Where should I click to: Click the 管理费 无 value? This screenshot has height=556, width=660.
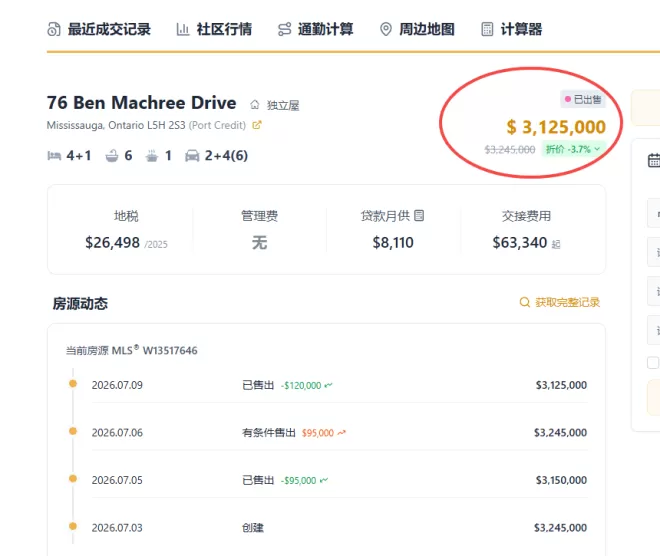(259, 242)
